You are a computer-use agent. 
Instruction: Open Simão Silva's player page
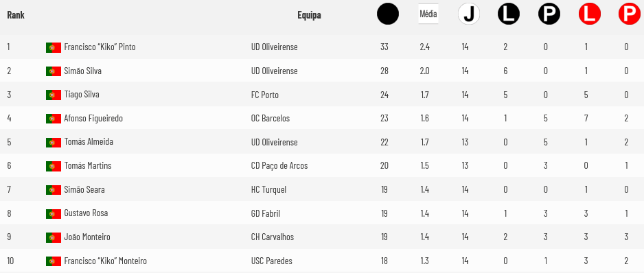click(83, 71)
